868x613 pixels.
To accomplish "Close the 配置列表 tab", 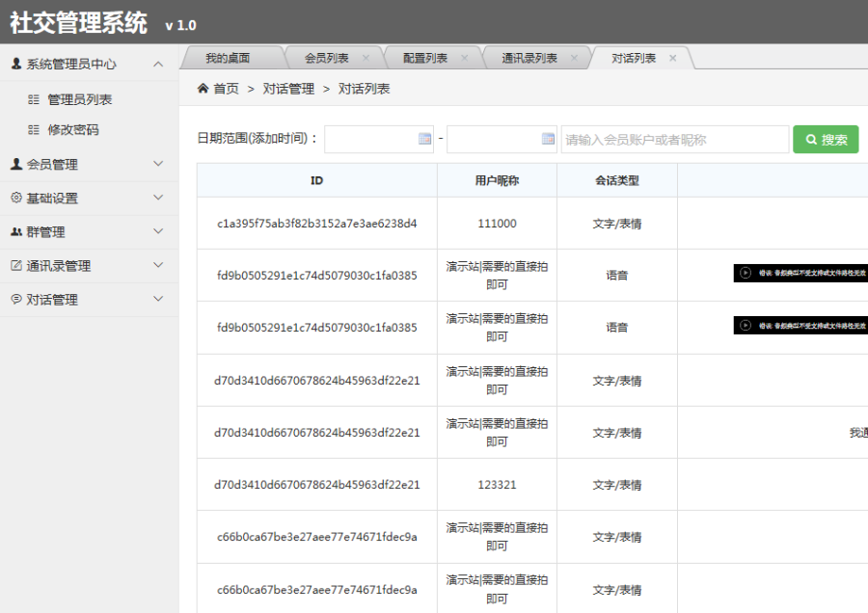I will click(x=465, y=58).
